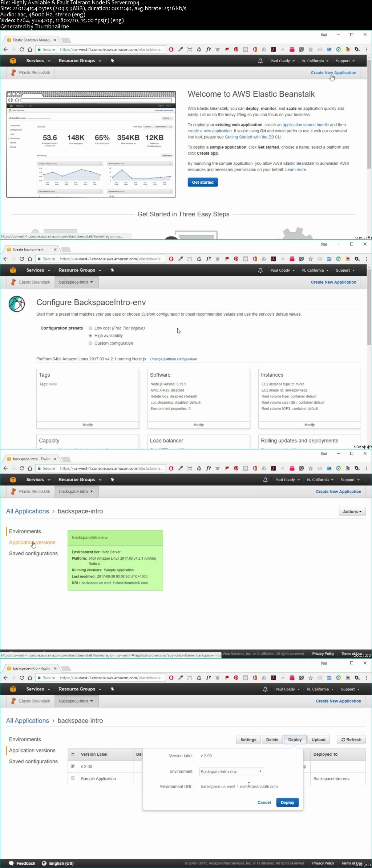Click the AWS cube logo on Welcome page
Screen dimensions: 372x868
coord(13,61)
